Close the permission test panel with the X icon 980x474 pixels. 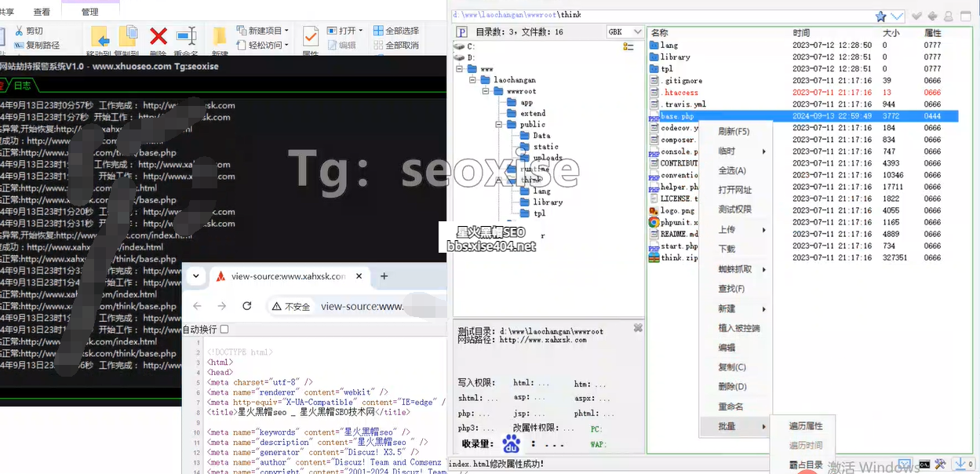point(638,327)
